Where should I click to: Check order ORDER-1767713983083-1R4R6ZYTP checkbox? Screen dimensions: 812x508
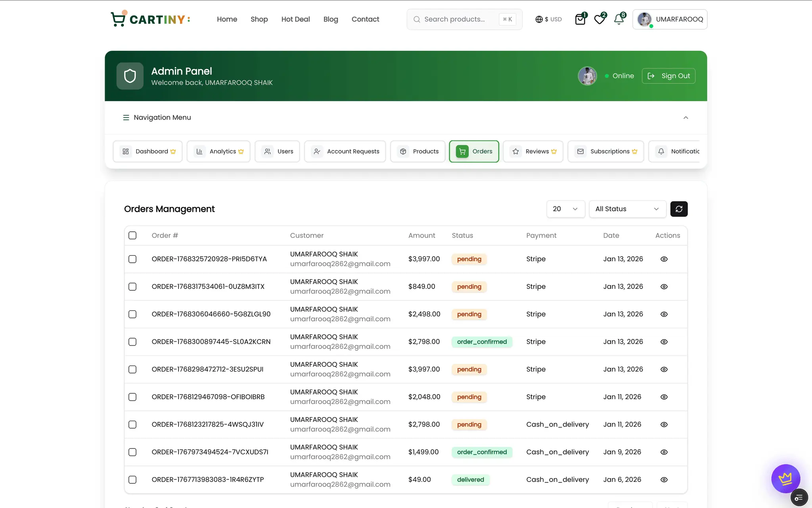[132, 480]
